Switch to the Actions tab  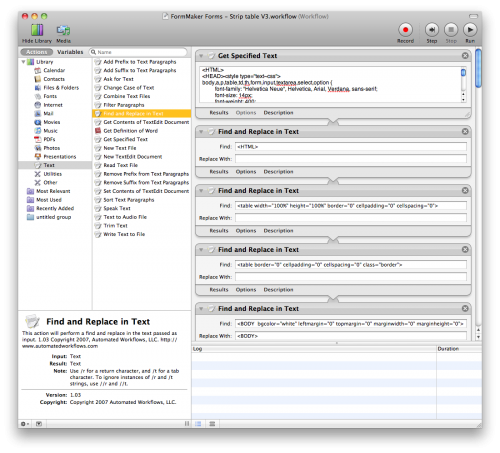tap(37, 52)
